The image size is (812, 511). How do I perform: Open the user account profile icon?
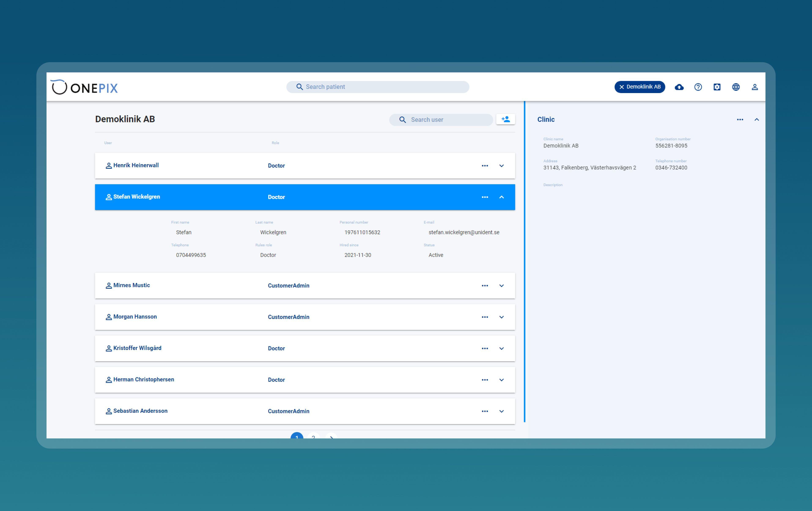tap(755, 87)
